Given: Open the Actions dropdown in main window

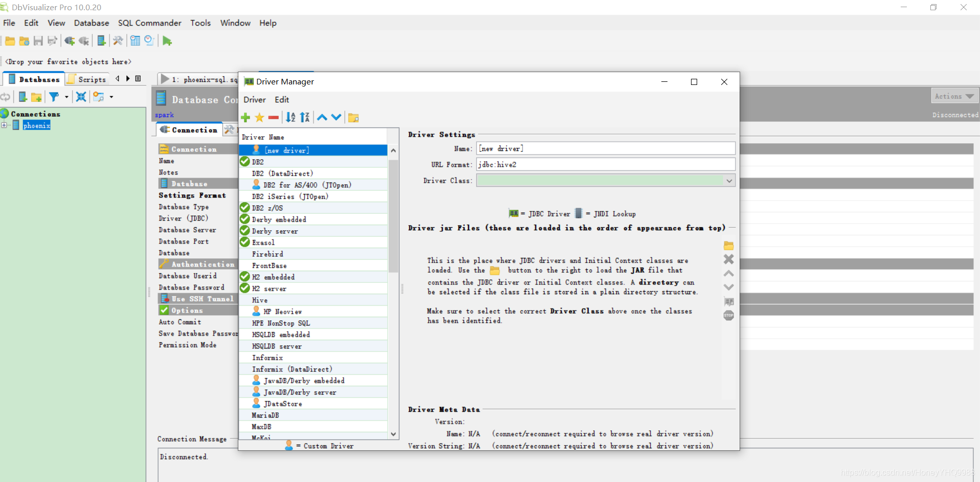Looking at the screenshot, I should click(954, 96).
